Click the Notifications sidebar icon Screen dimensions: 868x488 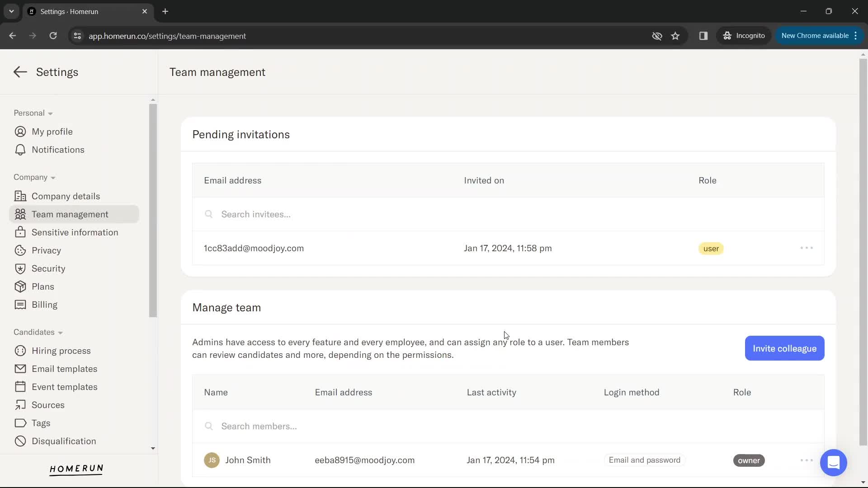pyautogui.click(x=21, y=150)
